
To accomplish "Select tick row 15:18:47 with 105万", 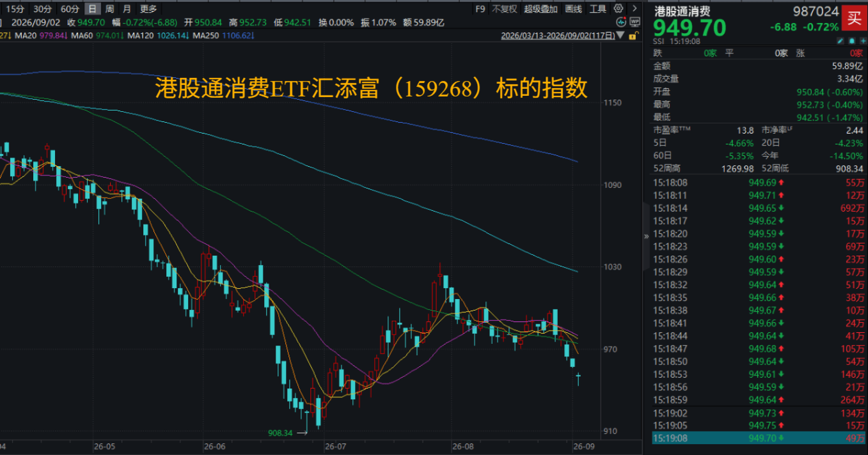I will [759, 349].
